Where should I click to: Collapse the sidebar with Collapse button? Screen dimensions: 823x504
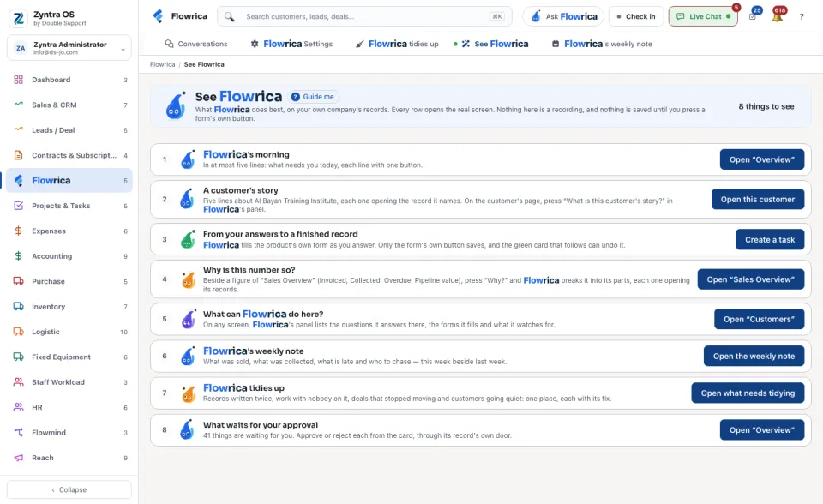click(69, 489)
